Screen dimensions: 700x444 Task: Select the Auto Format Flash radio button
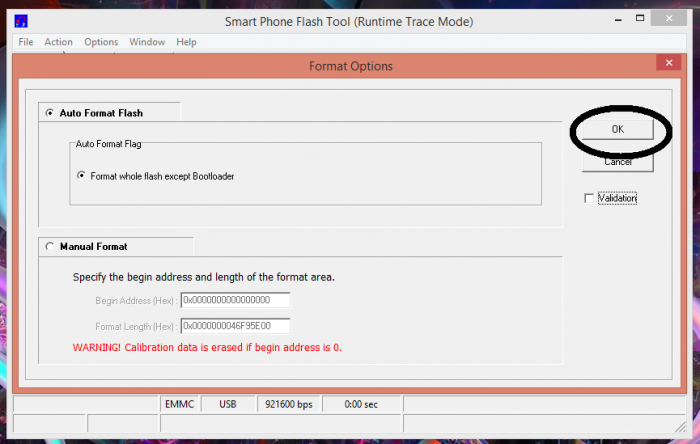coord(50,113)
